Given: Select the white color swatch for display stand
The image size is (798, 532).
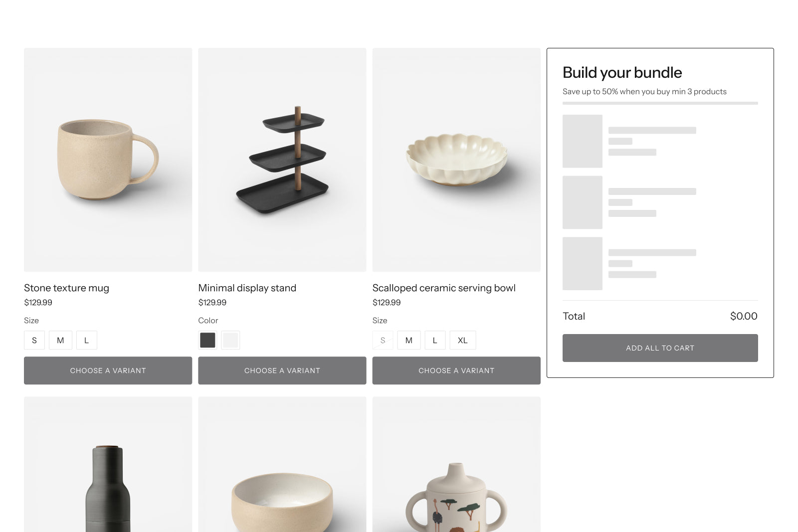Looking at the screenshot, I should click(x=230, y=340).
